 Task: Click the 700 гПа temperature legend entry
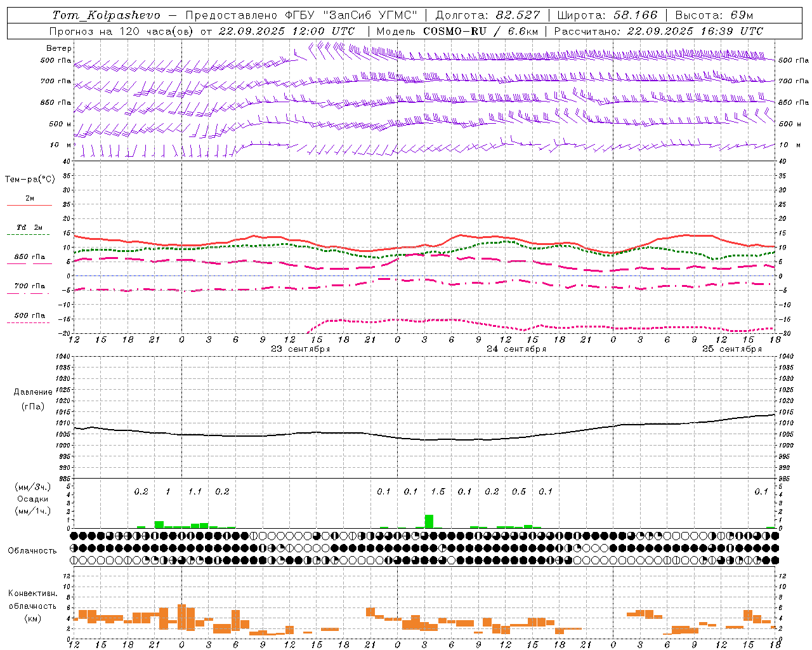click(x=30, y=286)
